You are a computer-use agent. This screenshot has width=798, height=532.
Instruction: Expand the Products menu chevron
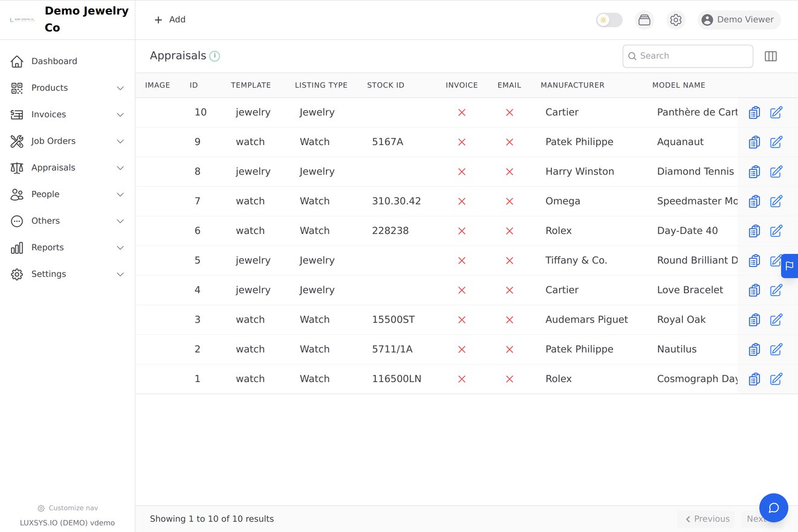click(x=120, y=88)
